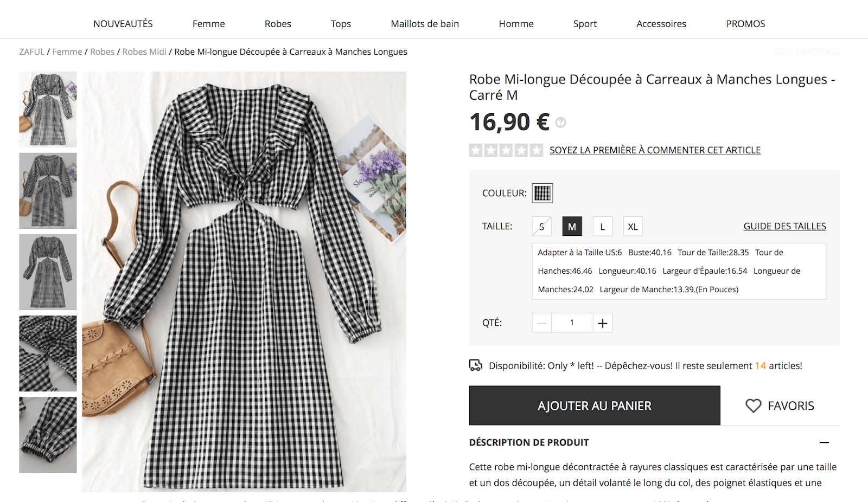Viewport: 868px width, 502px height.
Task: Open the Guide des Tailles link
Action: (x=784, y=226)
